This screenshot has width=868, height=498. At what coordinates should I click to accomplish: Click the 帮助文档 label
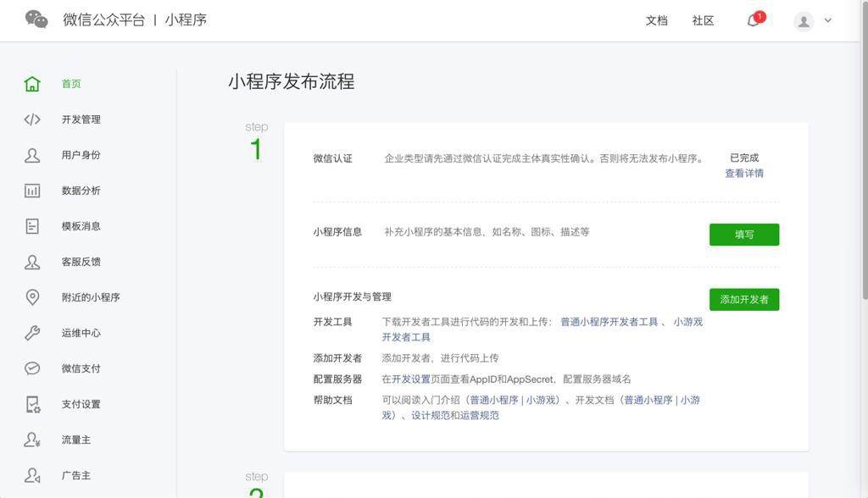tap(332, 400)
